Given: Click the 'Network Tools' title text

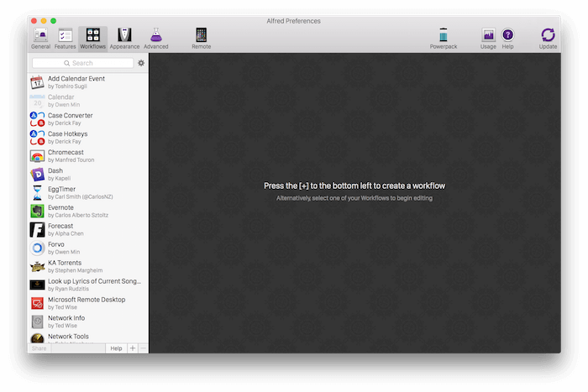Looking at the screenshot, I should click(68, 336).
